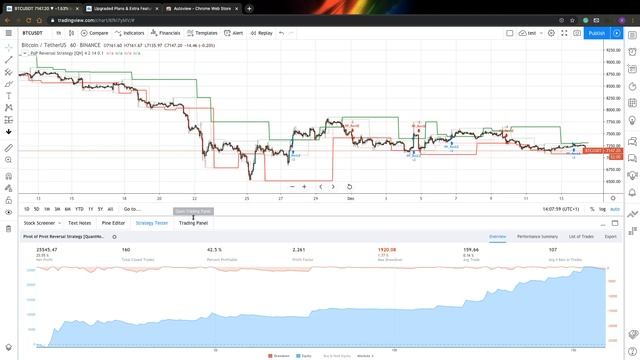Toggle Drawdown series in legend

coord(279,356)
